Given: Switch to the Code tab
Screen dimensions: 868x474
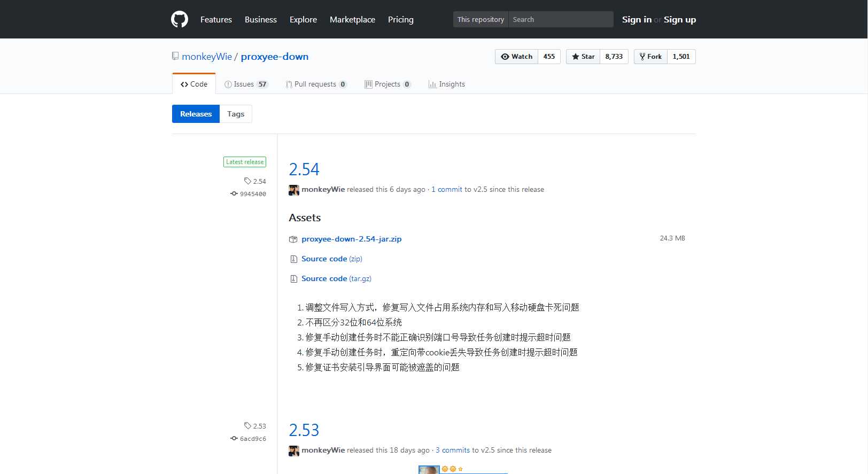Looking at the screenshot, I should 194,84.
